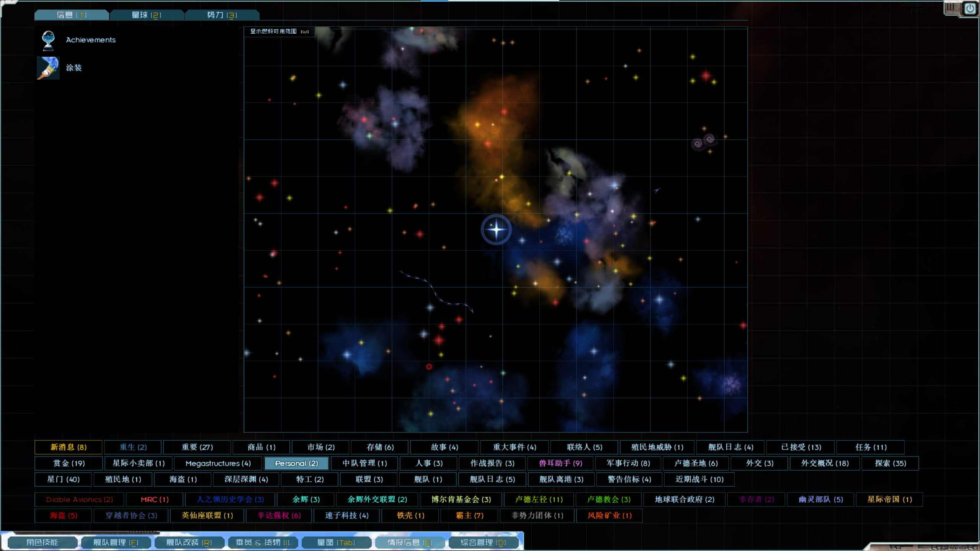This screenshot has height=551, width=980.
Task: Toggle the 探索 (35) filter tag
Action: pos(890,463)
